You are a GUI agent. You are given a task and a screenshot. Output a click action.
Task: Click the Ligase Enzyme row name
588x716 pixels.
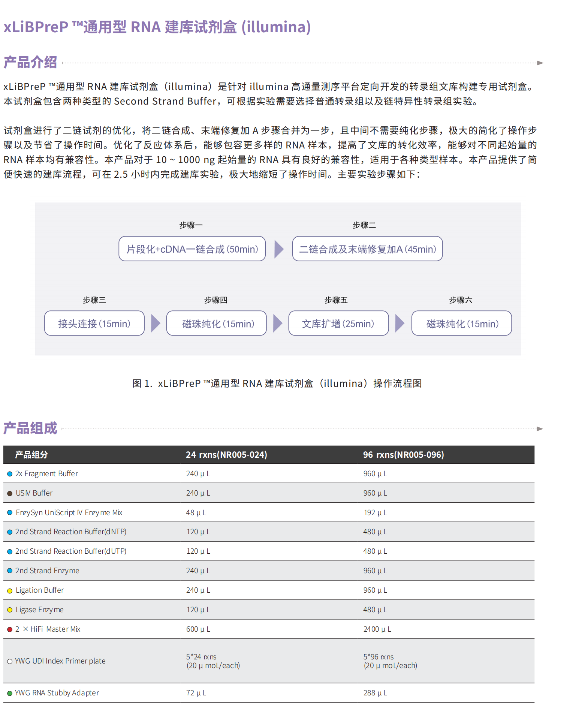pyautogui.click(x=40, y=610)
